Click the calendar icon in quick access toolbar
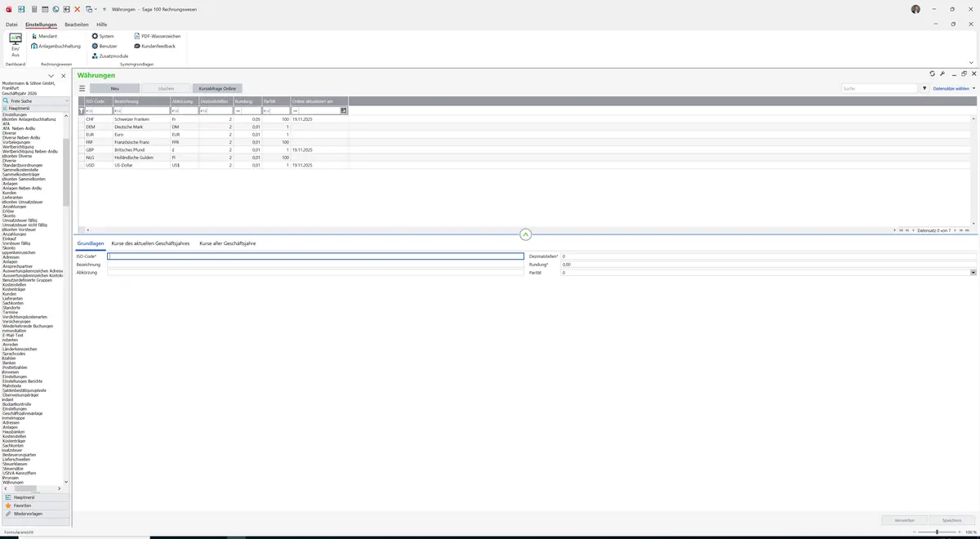The height and width of the screenshot is (539, 980). [x=44, y=9]
